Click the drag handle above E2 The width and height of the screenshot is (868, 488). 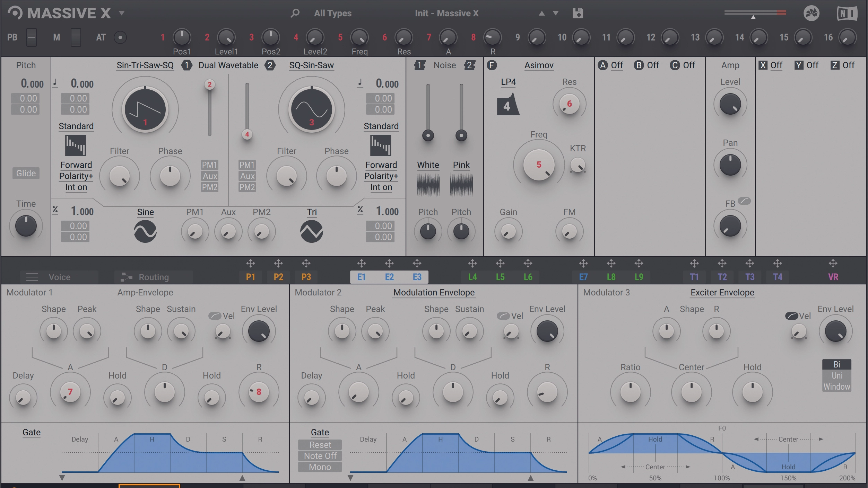tap(389, 264)
